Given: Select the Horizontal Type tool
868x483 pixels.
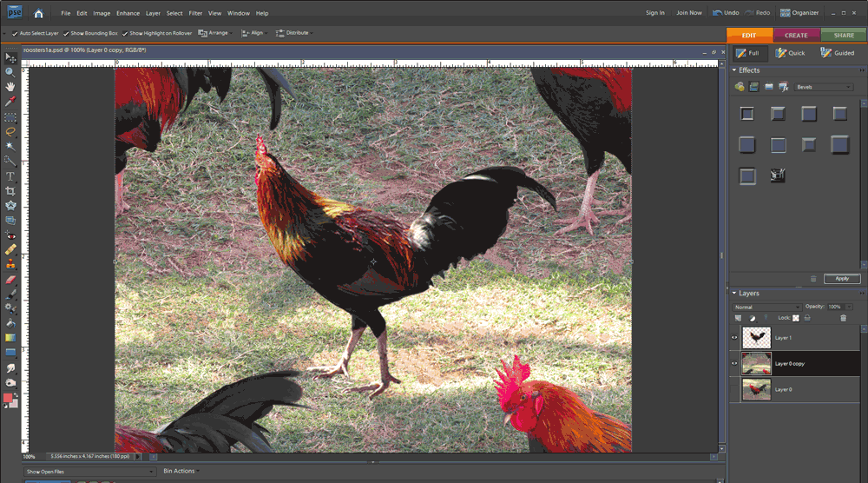Looking at the screenshot, I should [x=10, y=176].
